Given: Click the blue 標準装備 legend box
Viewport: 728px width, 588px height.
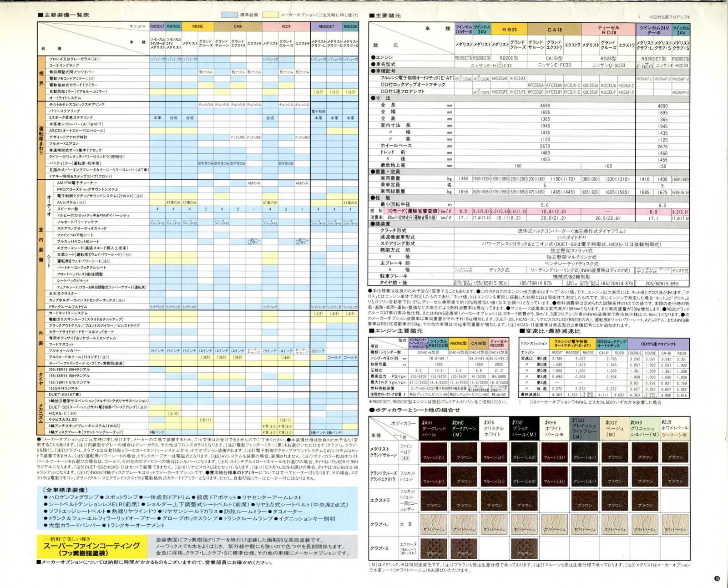Looking at the screenshot, I should click(x=229, y=15).
